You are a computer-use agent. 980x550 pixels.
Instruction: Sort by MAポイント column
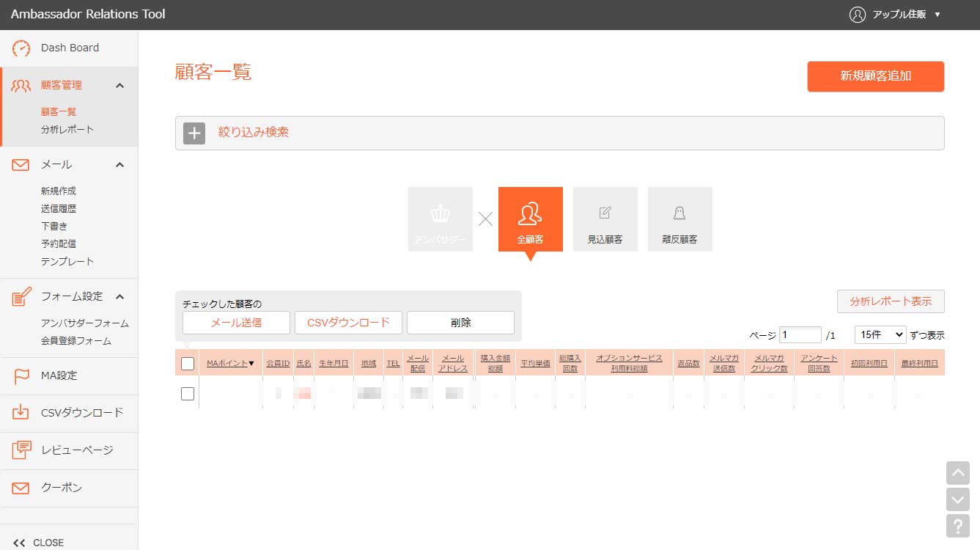(230, 363)
